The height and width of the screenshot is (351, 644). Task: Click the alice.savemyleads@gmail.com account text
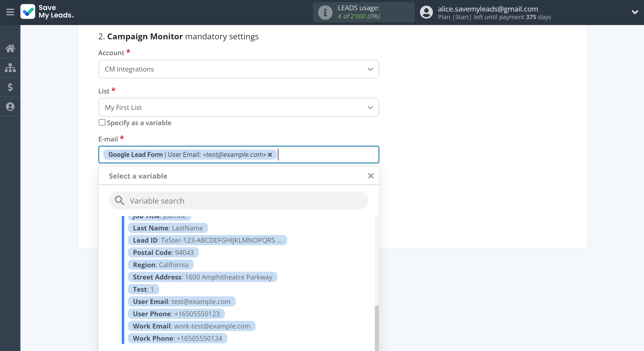[488, 9]
